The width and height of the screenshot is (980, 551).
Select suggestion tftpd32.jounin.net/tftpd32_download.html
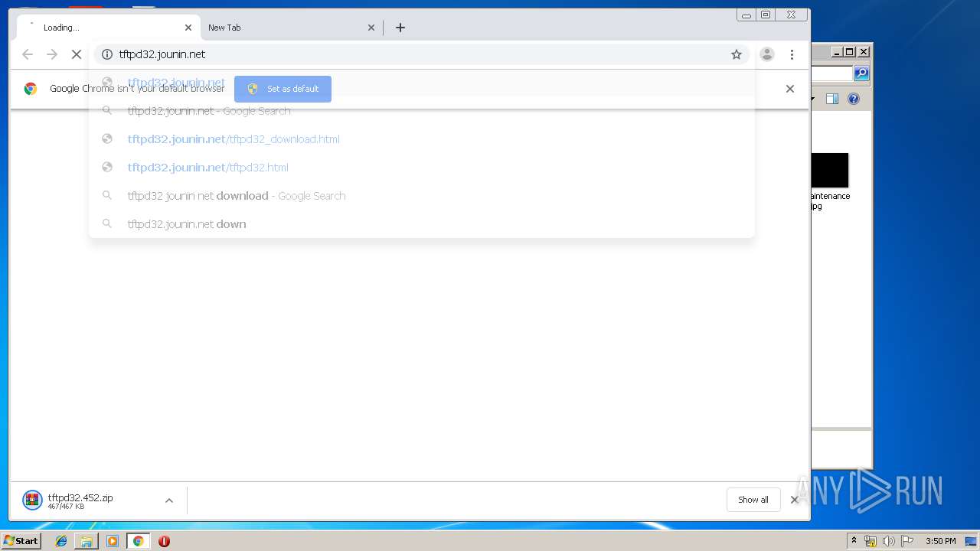(422, 139)
